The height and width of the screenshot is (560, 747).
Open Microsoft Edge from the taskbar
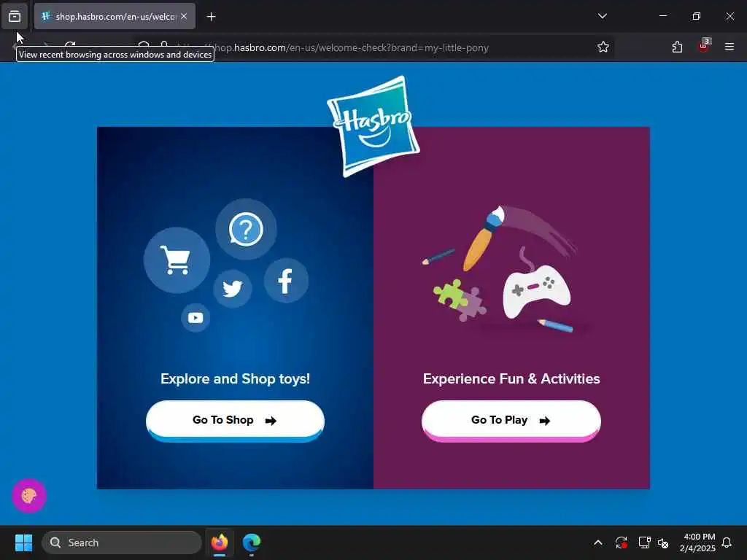tap(252, 542)
